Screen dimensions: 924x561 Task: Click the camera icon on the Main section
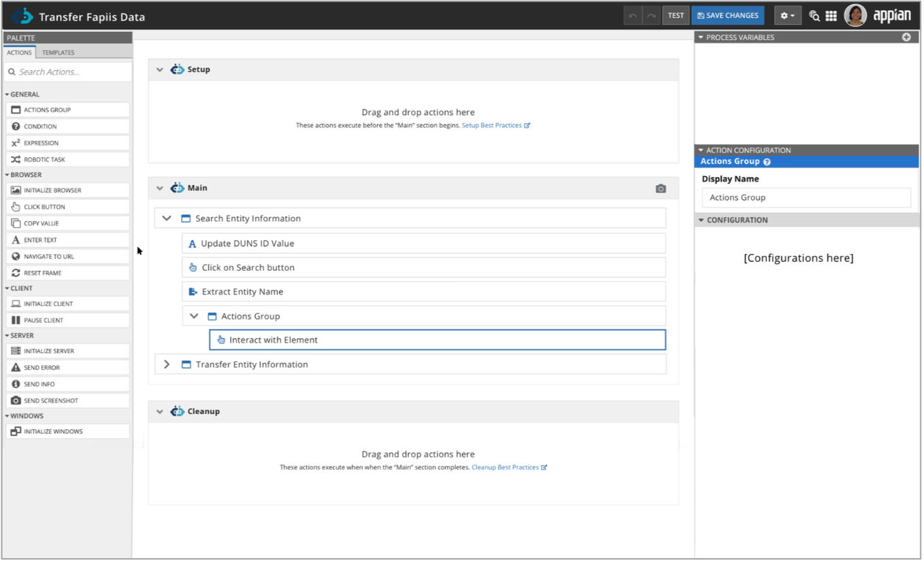click(x=660, y=188)
